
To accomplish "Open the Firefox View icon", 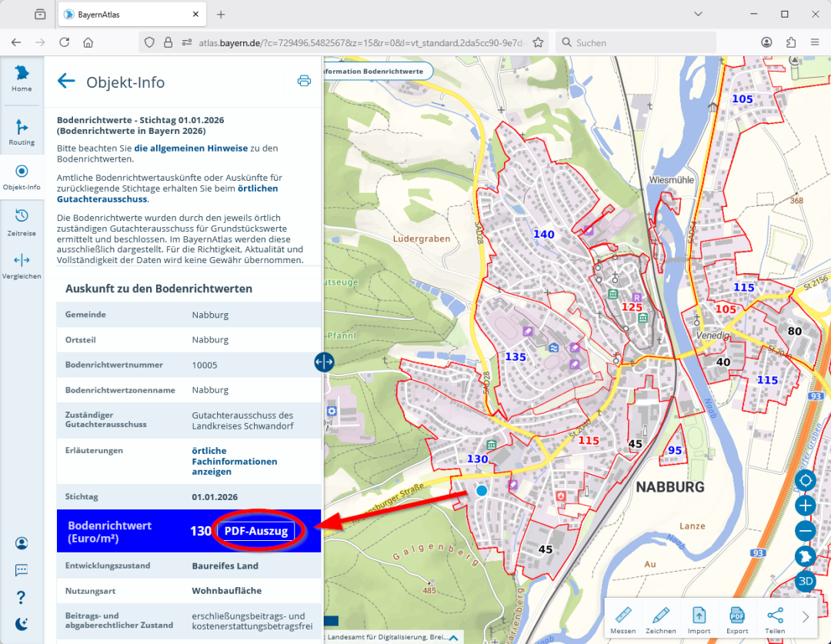I will click(40, 15).
